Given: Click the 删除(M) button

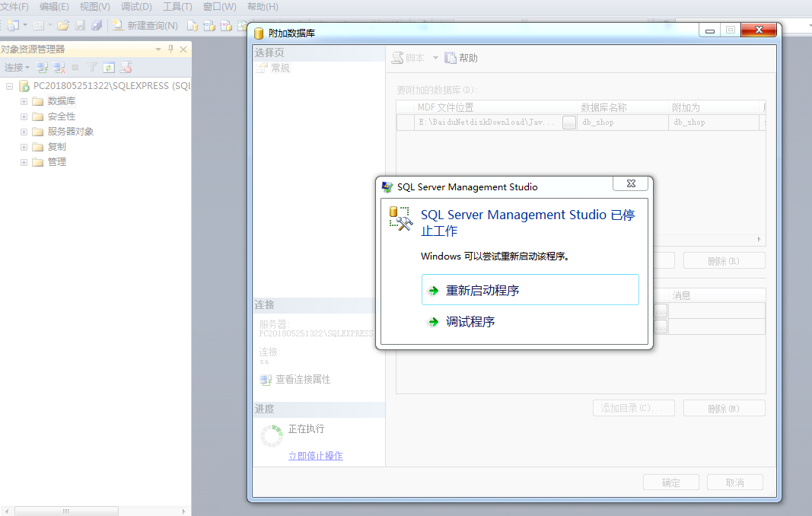Looking at the screenshot, I should pos(724,408).
